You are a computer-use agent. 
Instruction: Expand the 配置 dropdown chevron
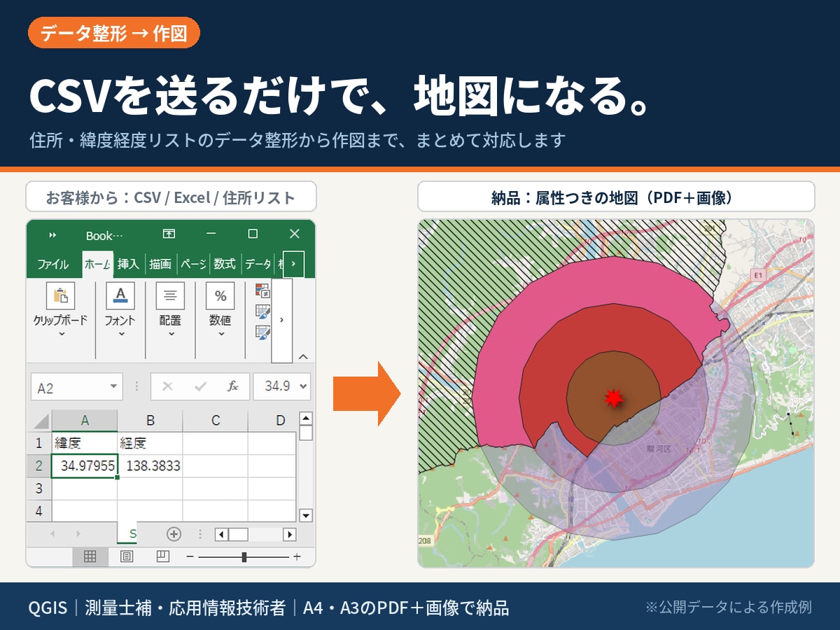coord(170,334)
